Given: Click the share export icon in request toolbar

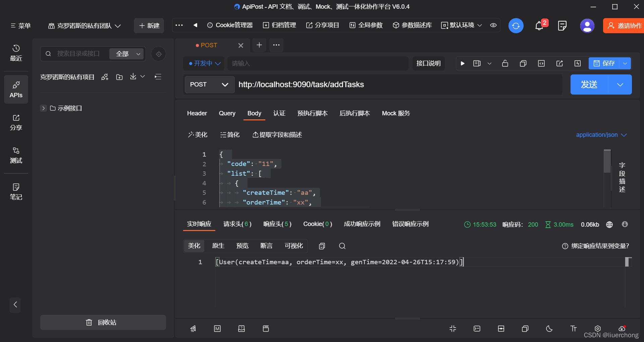Looking at the screenshot, I should 559,63.
